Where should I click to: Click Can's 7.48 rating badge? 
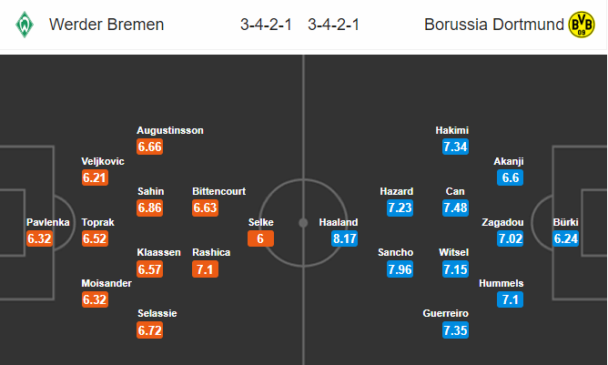(x=456, y=208)
